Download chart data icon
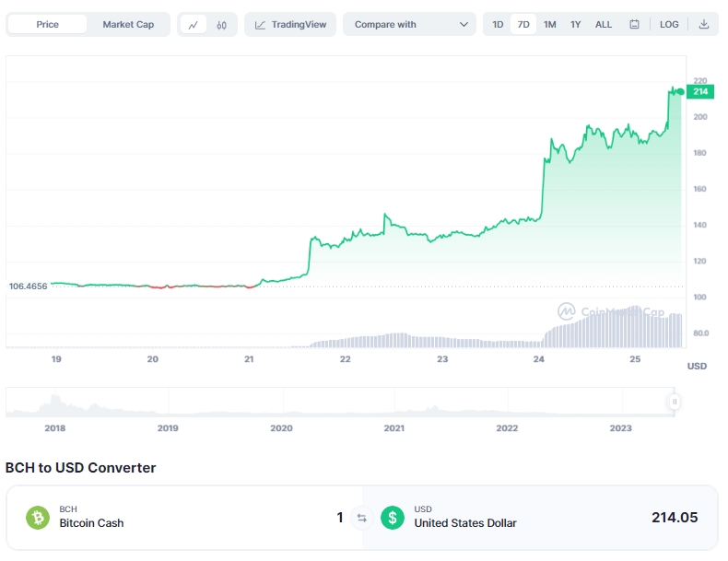This screenshot has height=561, width=728. [704, 25]
